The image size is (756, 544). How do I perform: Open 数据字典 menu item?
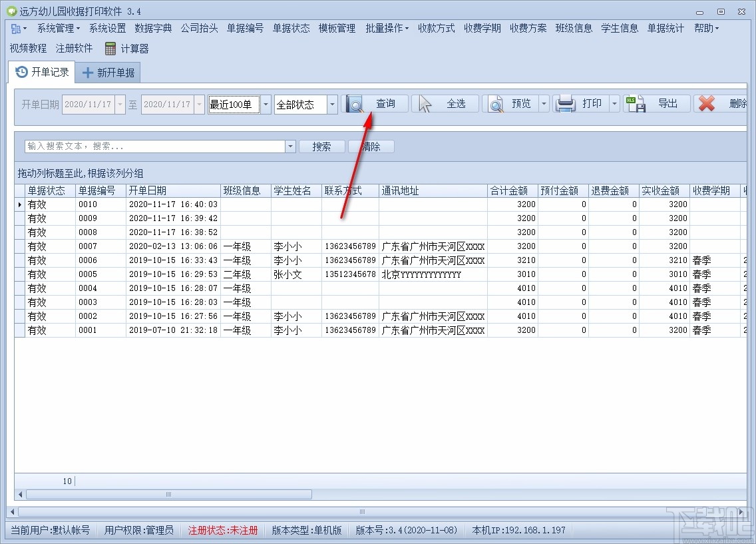(153, 29)
